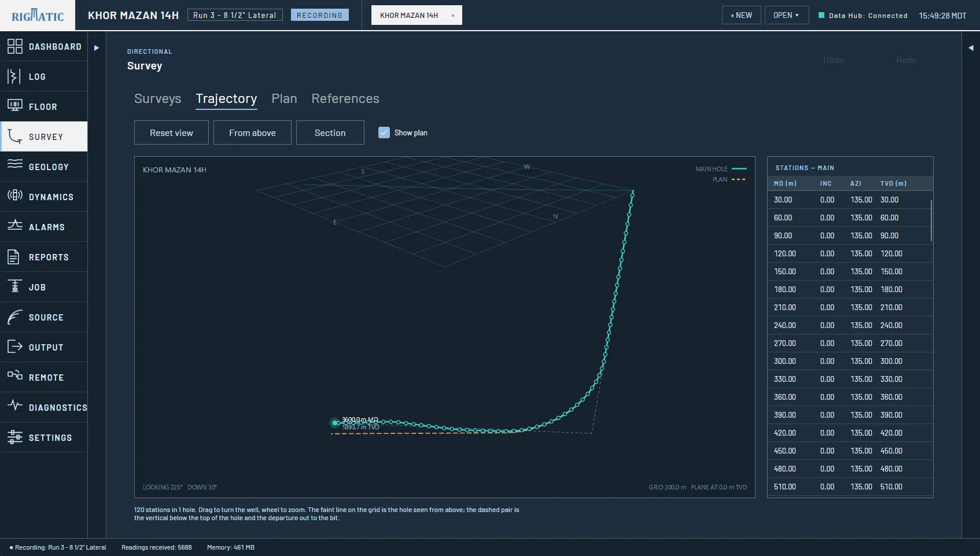Open the Dashboard grid icon
Viewport: 980px width, 556px height.
coord(15,46)
